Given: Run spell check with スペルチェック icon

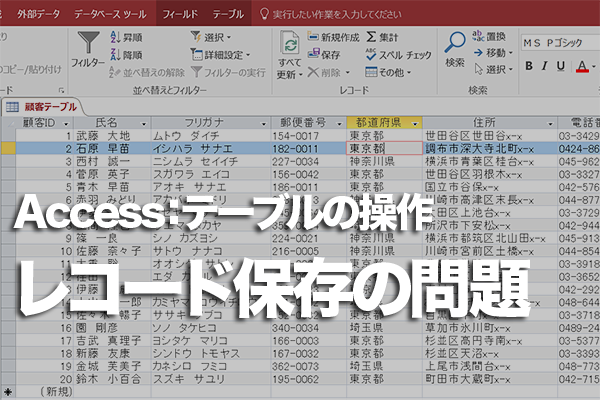Looking at the screenshot, I should click(371, 54).
